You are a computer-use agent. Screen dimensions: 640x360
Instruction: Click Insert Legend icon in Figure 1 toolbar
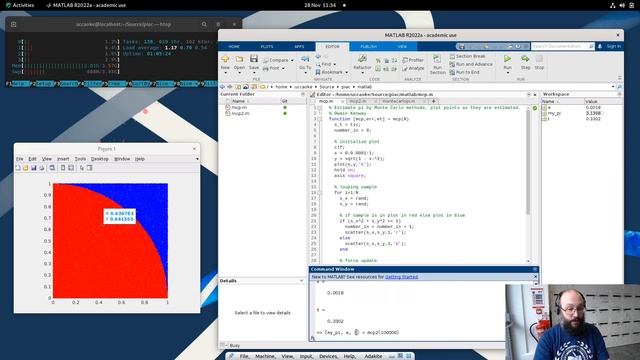point(71,168)
